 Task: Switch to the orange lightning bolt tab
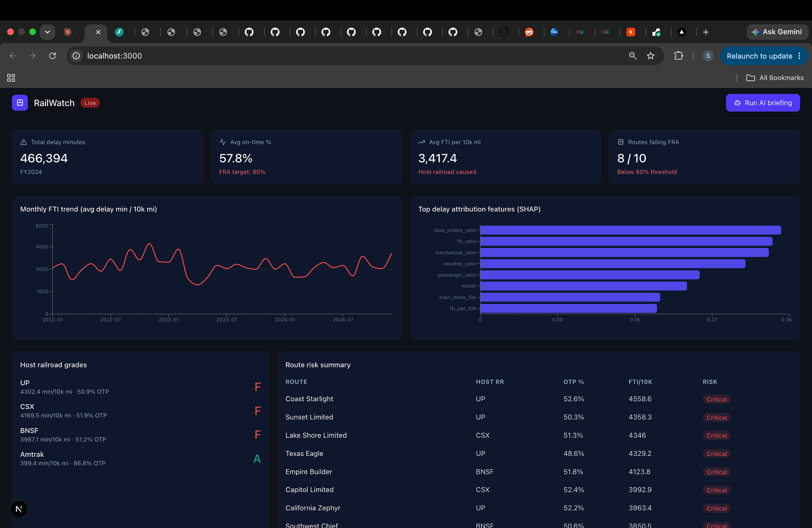tap(631, 32)
